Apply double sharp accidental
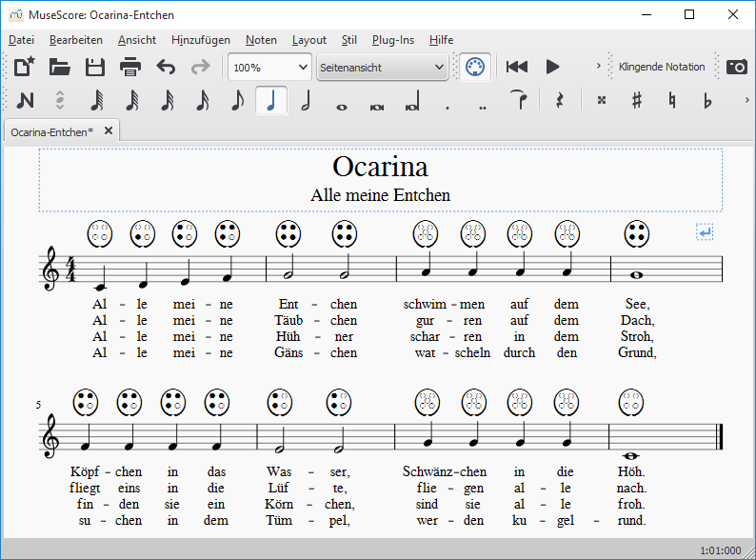 click(x=601, y=100)
